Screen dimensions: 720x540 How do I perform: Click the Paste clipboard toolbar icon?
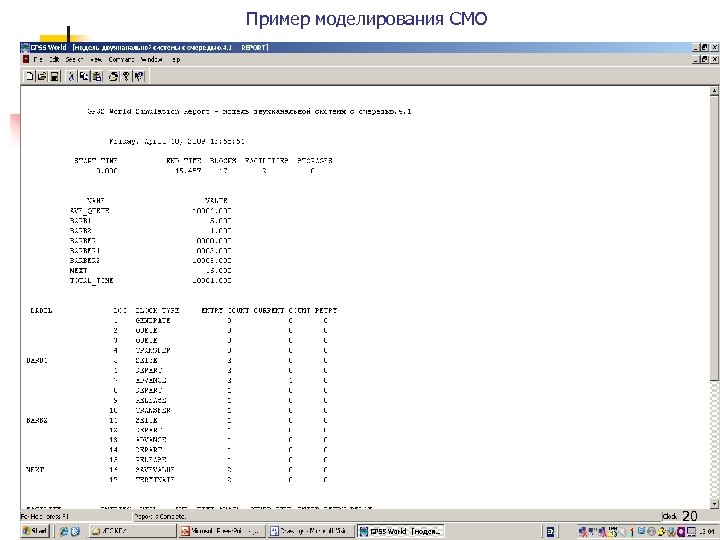click(97, 76)
